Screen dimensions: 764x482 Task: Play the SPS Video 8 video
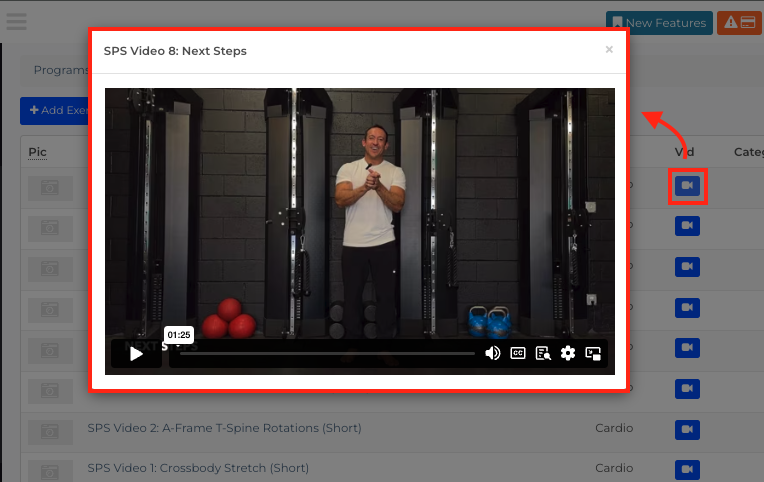pos(136,353)
